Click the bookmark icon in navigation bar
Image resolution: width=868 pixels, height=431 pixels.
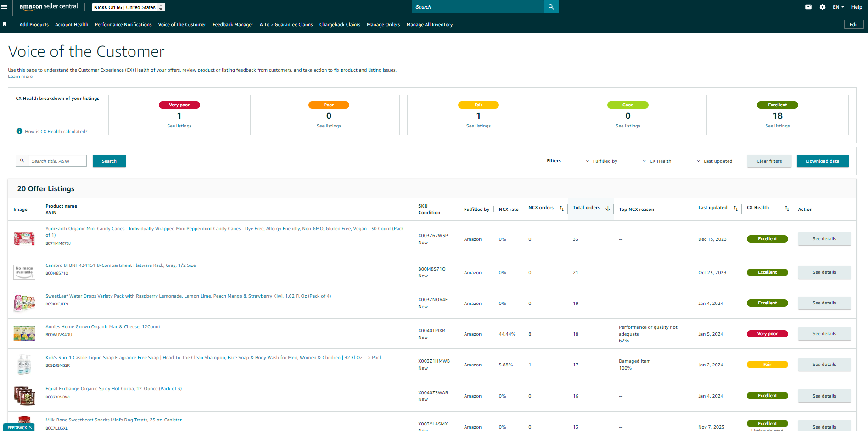[x=5, y=24]
